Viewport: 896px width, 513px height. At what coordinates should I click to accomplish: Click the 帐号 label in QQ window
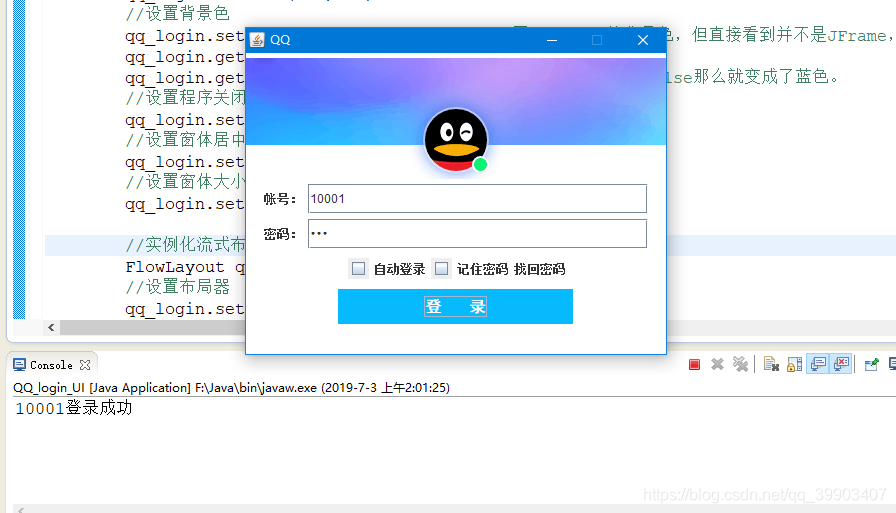[279, 199]
